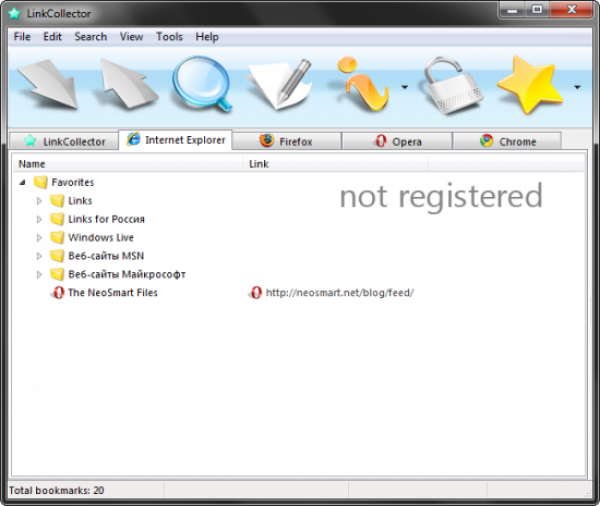Switch to the Opera tab
The width and height of the screenshot is (600, 506).
tap(397, 141)
